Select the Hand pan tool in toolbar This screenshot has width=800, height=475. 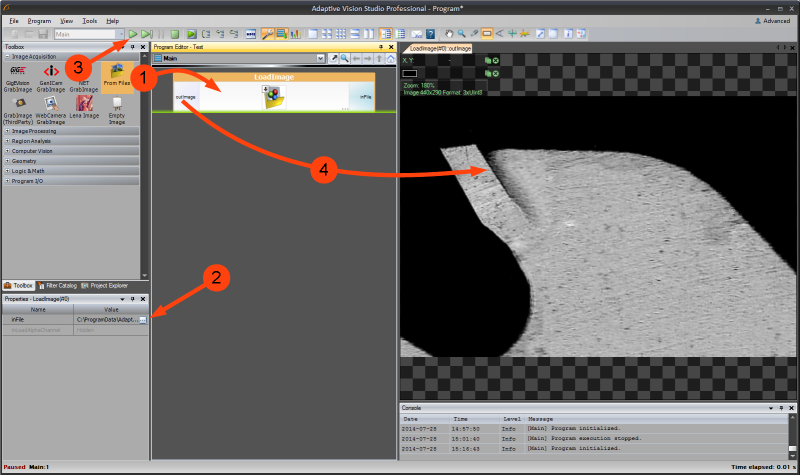point(448,34)
